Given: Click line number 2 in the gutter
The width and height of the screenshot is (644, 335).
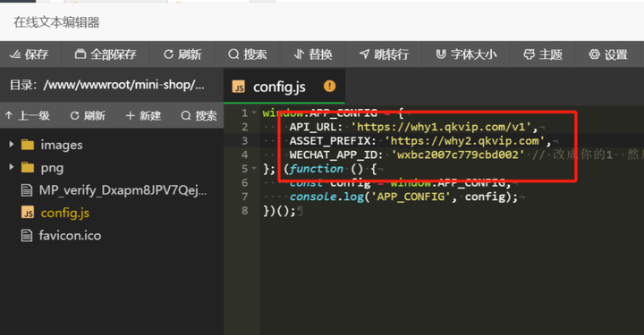Looking at the screenshot, I should click(x=245, y=127).
